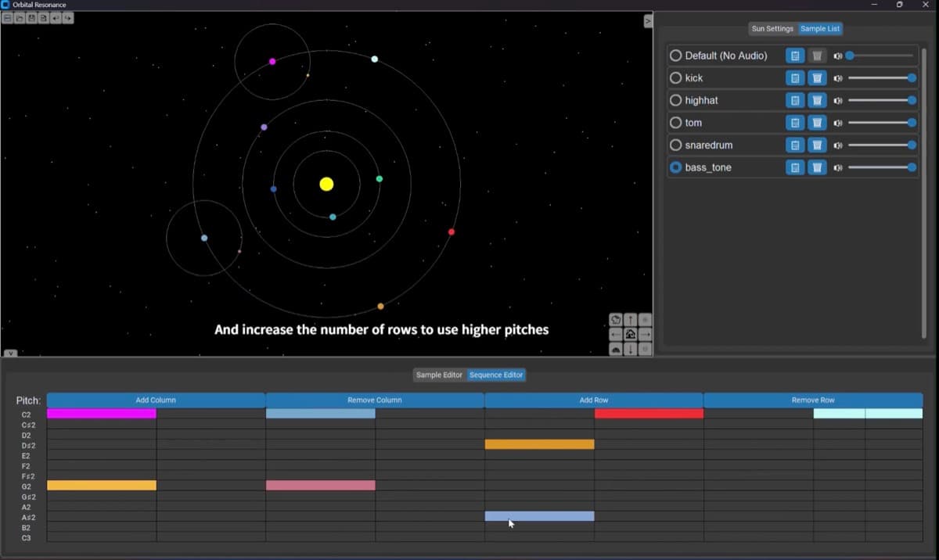Select the highhat sample radio button
Viewport: 939px width, 560px height.
pos(676,100)
